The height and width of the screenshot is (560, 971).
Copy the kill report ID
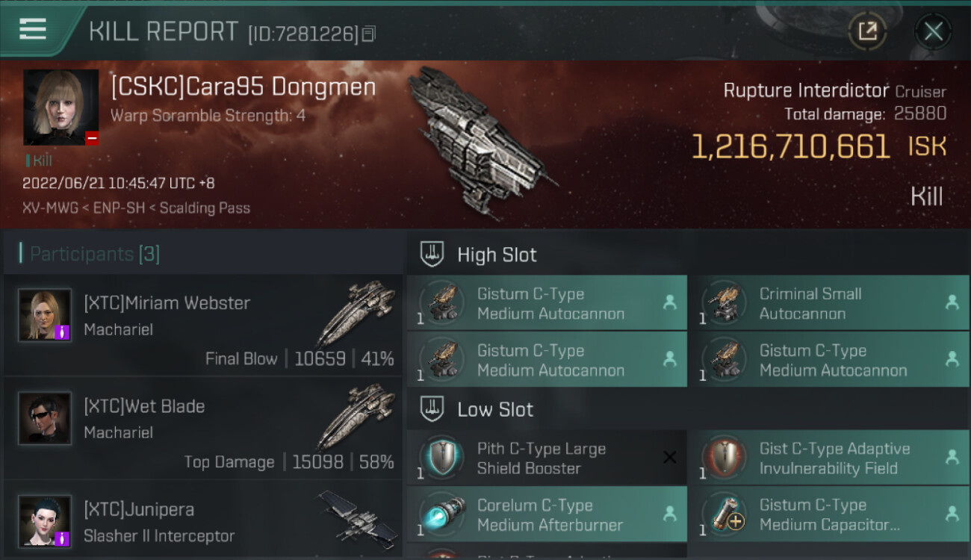point(368,34)
